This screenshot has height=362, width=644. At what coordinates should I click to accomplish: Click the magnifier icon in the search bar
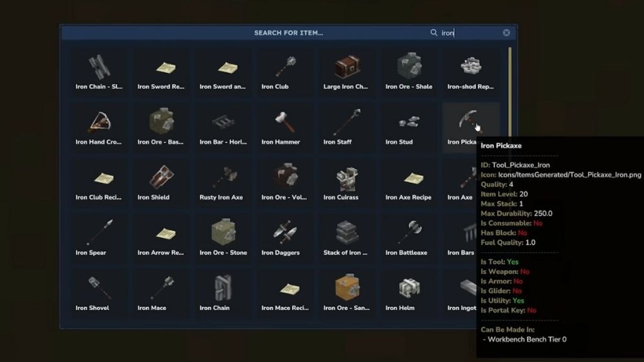[433, 33]
